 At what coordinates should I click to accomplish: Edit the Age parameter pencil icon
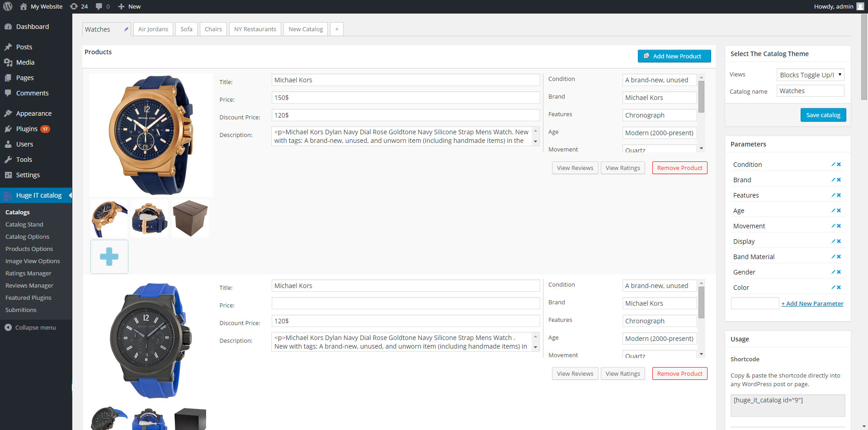pyautogui.click(x=833, y=211)
